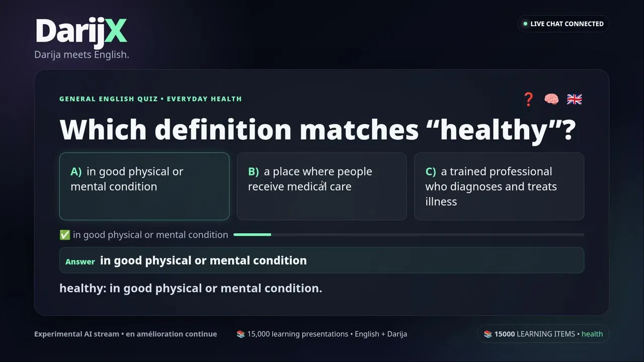Select option C a trained professional

tap(499, 186)
